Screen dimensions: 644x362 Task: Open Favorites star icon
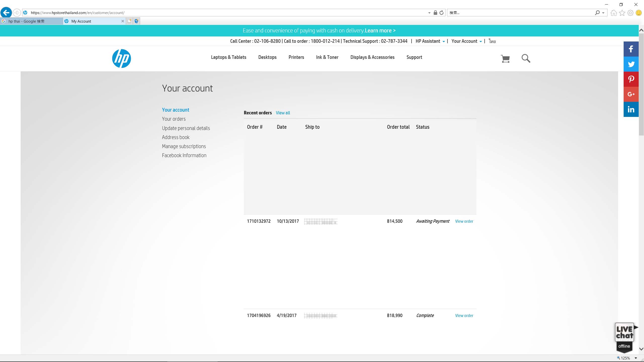point(622,13)
